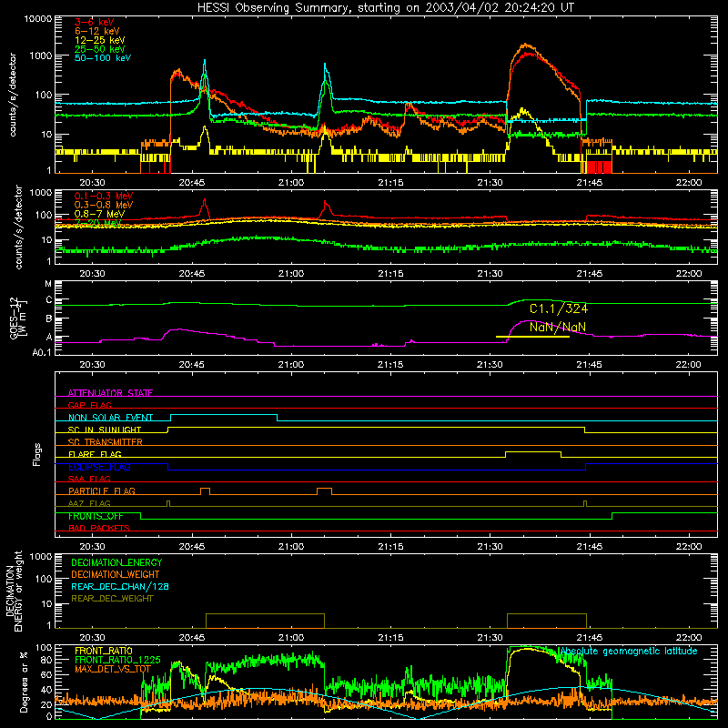The image size is (728, 728).
Task: Select the 25-50 keV legend label
Action: pyautogui.click(x=100, y=49)
